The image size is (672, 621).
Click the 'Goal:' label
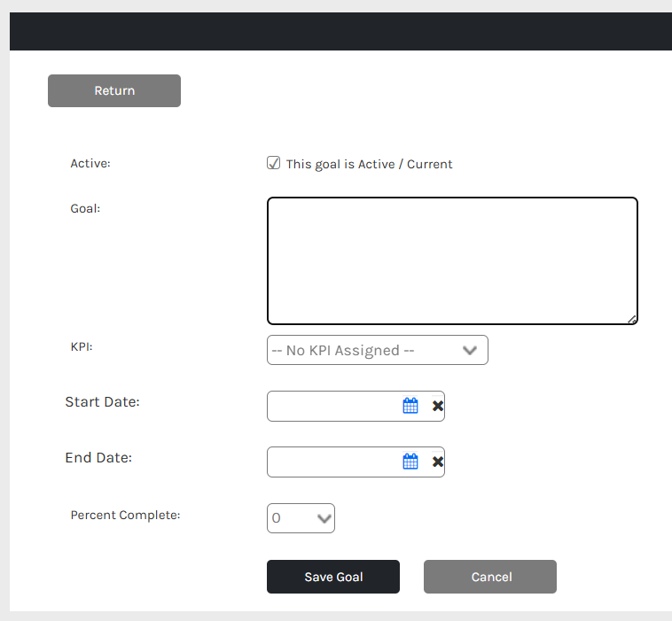[85, 208]
